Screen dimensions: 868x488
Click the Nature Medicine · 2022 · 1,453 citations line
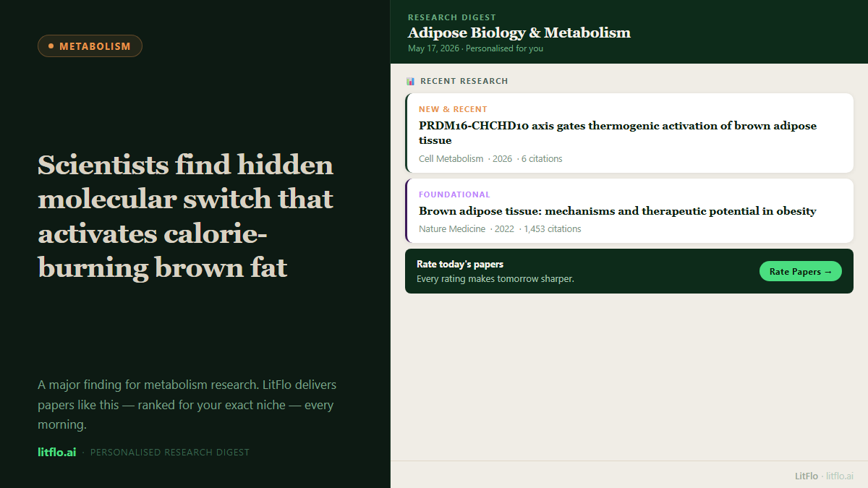click(500, 228)
